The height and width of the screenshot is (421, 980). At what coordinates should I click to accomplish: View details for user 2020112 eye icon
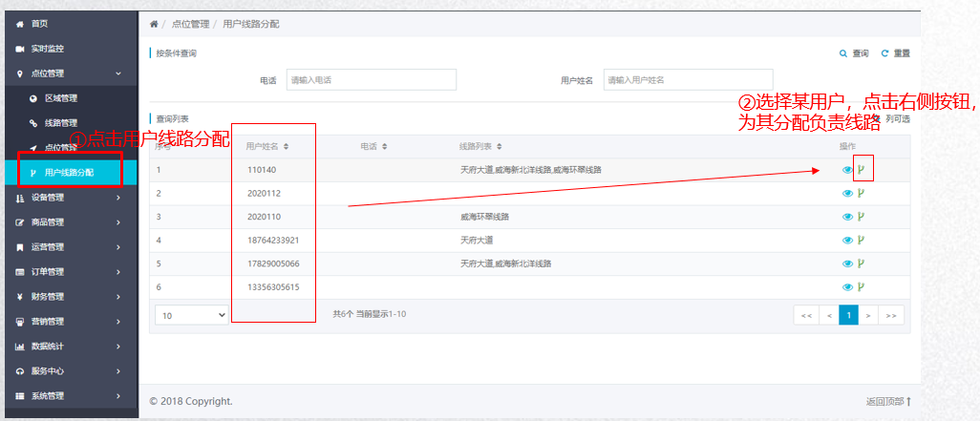847,193
